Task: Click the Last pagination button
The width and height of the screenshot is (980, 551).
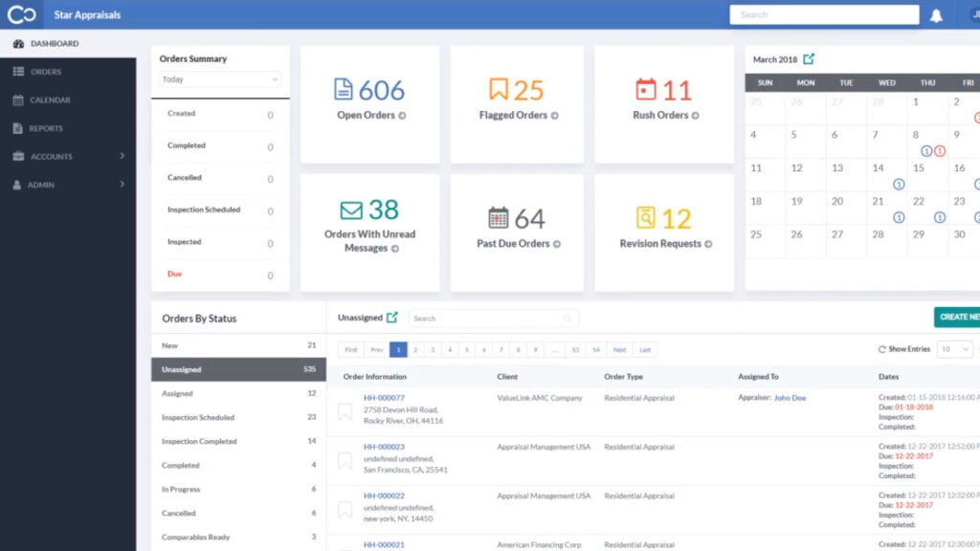Action: click(645, 350)
